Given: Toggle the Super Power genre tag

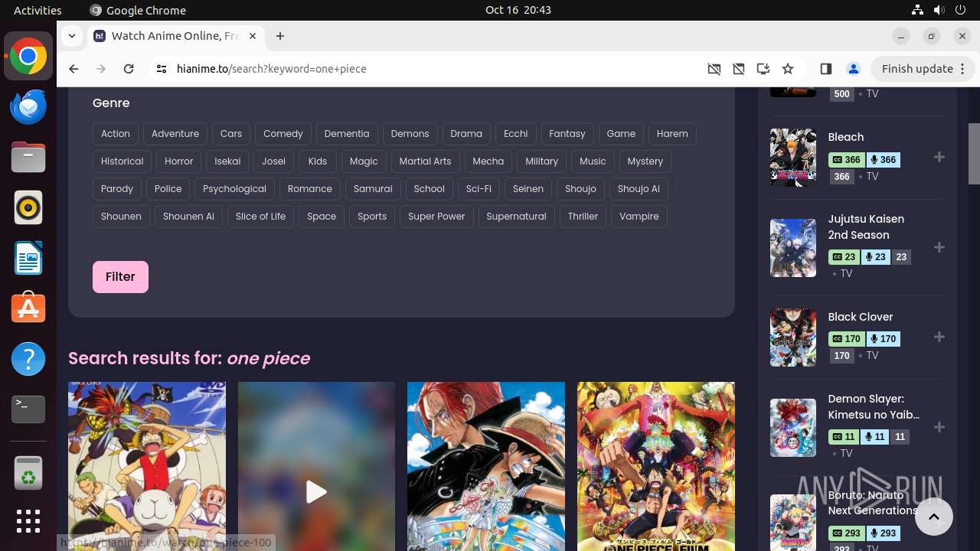Looking at the screenshot, I should coord(436,217).
